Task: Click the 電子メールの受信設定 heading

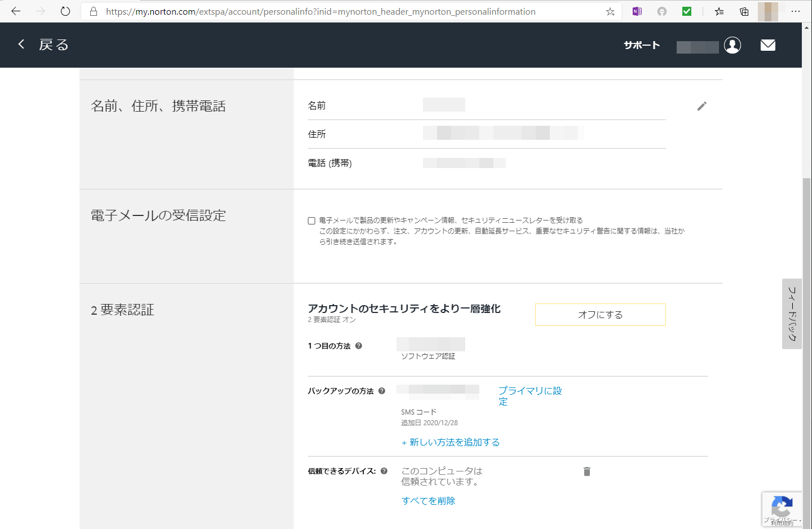Action: pyautogui.click(x=158, y=215)
